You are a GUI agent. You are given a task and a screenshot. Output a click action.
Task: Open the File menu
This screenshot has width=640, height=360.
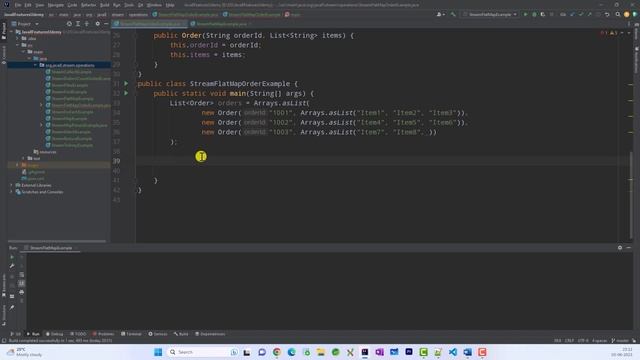click(x=18, y=5)
